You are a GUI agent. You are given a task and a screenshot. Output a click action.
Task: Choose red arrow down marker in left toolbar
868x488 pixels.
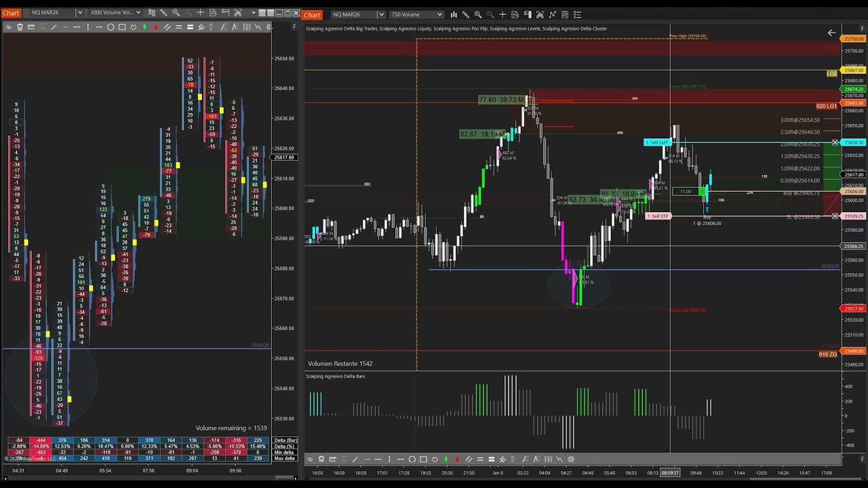(x=156, y=27)
